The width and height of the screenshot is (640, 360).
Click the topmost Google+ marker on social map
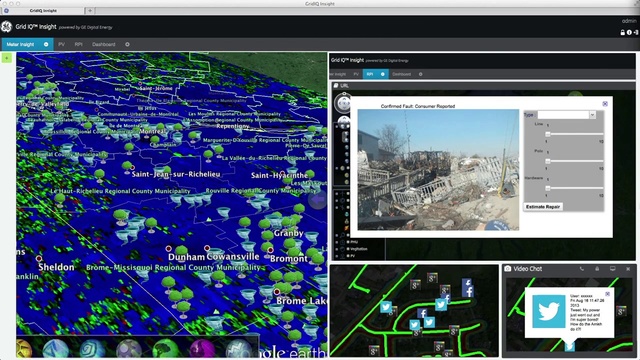pyautogui.click(x=432, y=278)
